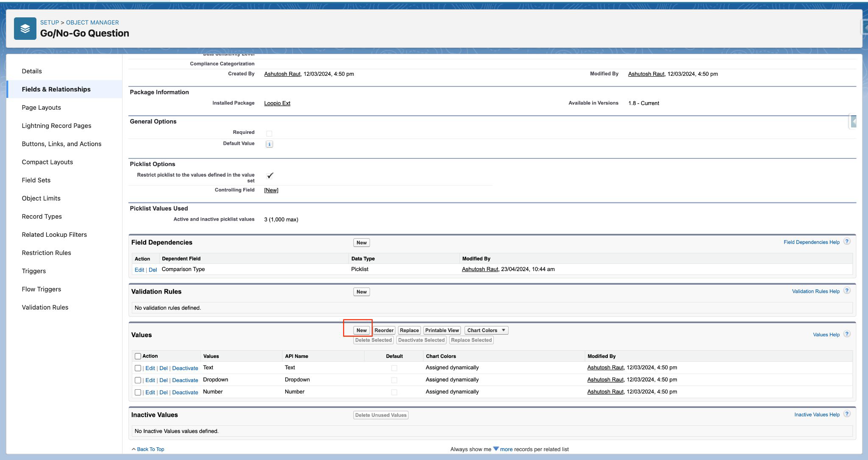Open Buttons, Links, and Actions
This screenshot has height=460, width=868.
click(62, 144)
